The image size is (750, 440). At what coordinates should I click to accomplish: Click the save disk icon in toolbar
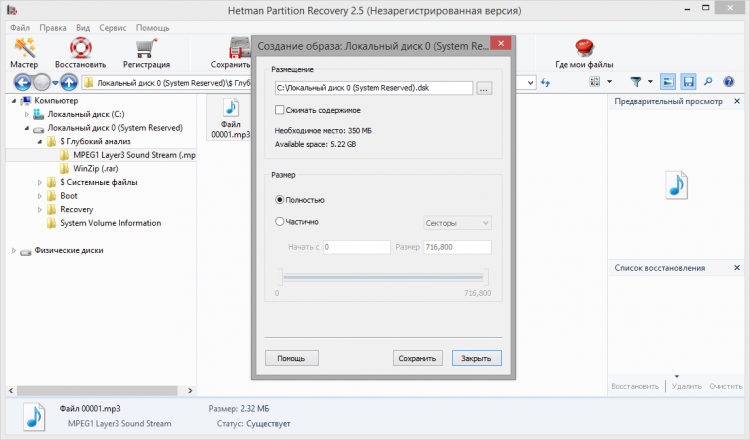[x=688, y=82]
